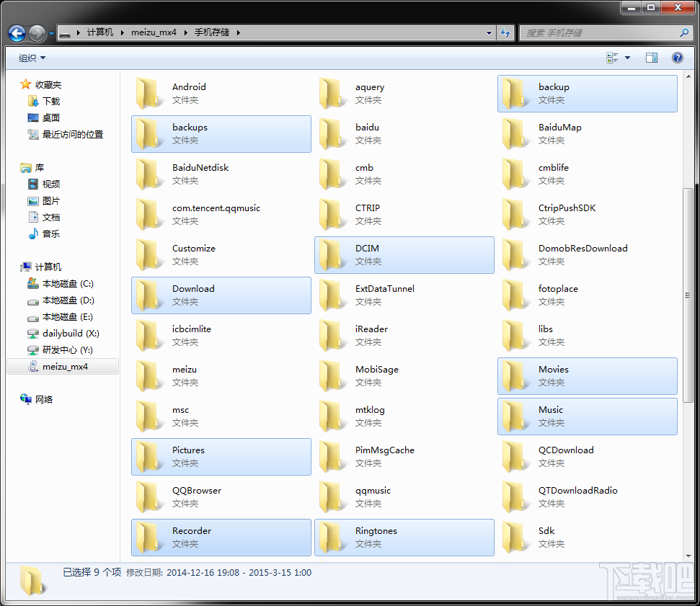Click the ExtDataTunnel folder name

[x=384, y=289]
